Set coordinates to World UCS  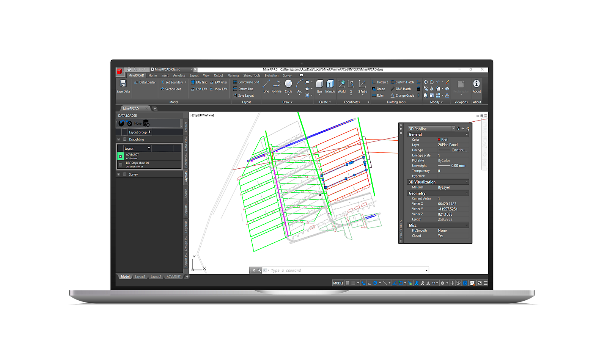click(341, 86)
